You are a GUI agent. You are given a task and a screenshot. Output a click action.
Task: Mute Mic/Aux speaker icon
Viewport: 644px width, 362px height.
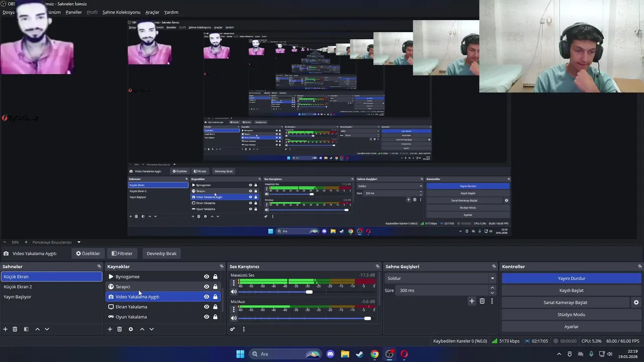(233, 318)
